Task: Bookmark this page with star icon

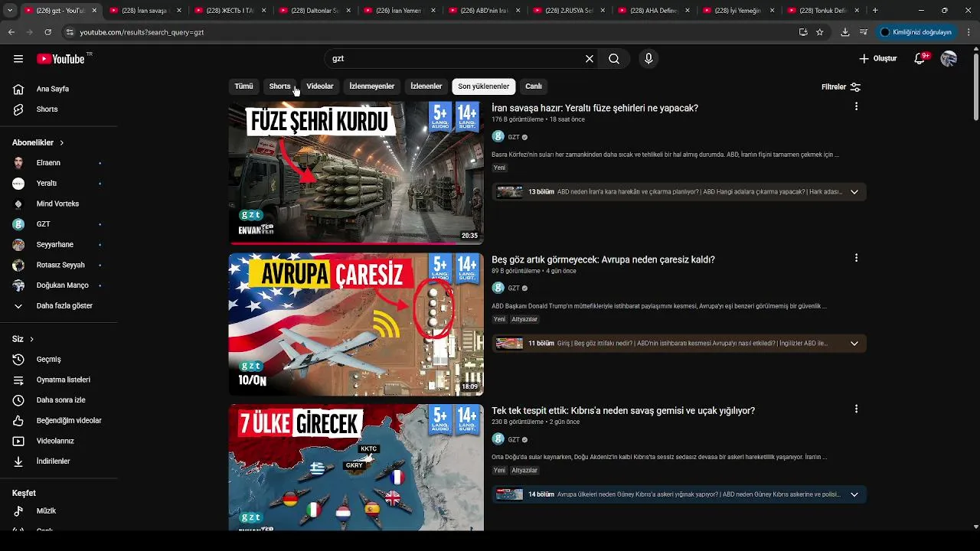Action: tap(820, 32)
